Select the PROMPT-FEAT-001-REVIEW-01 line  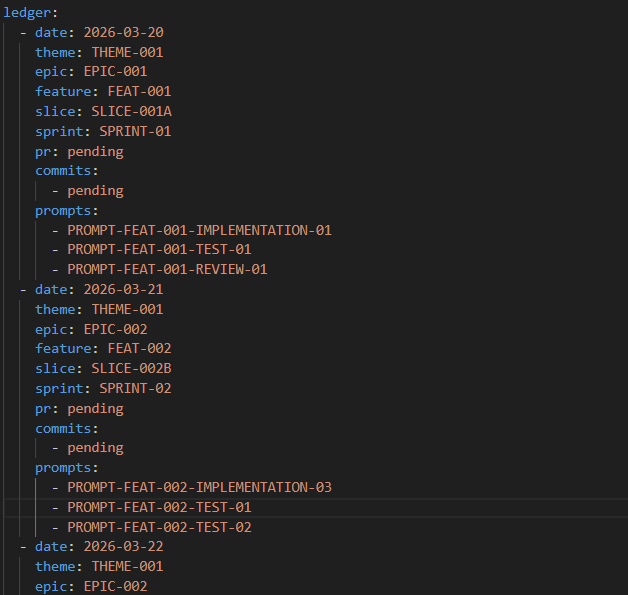(x=167, y=269)
